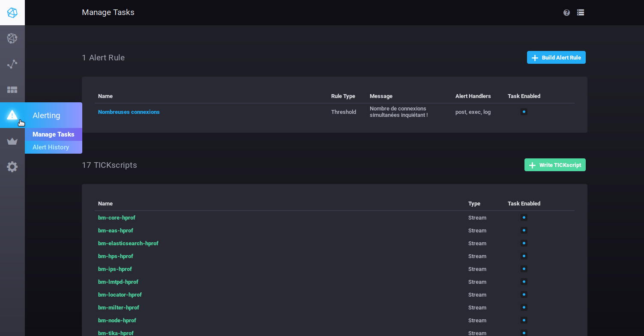
Task: Select Manage Tasks in Alerting menu
Action: click(x=54, y=134)
